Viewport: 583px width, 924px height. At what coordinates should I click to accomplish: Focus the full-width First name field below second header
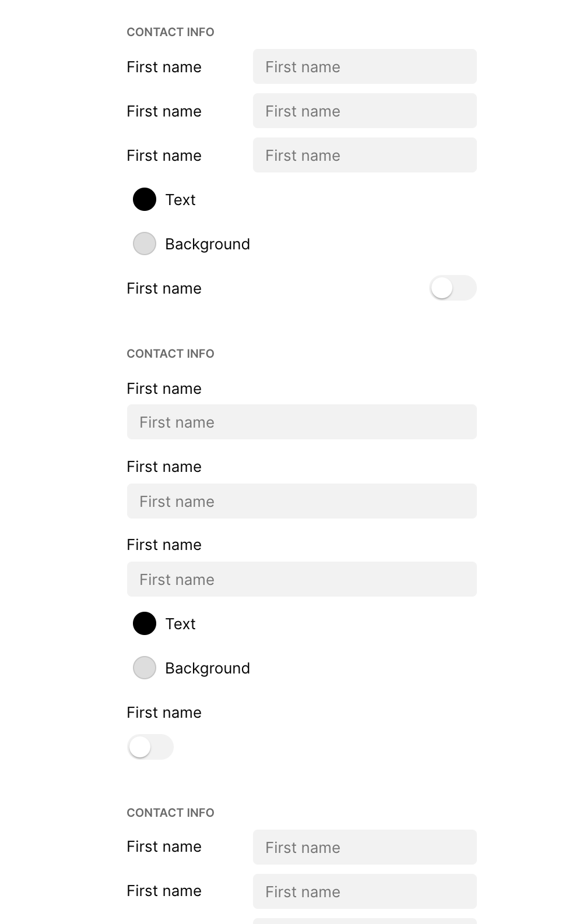point(301,421)
